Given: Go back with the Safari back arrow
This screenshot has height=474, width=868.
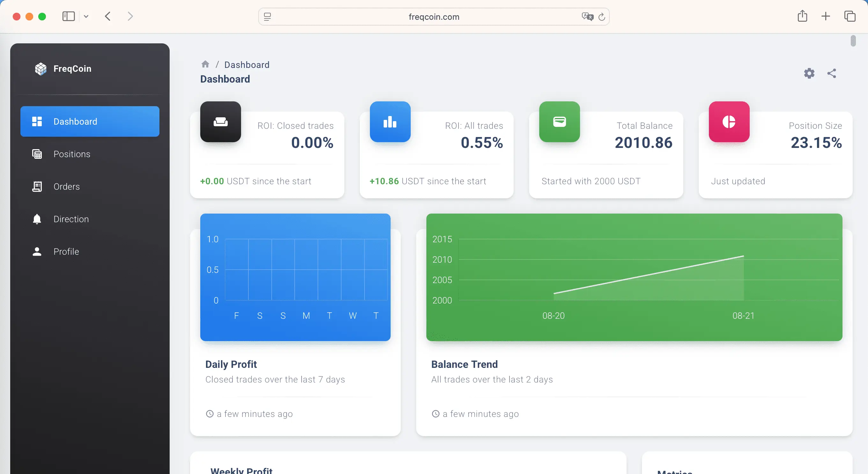Looking at the screenshot, I should pos(107,16).
